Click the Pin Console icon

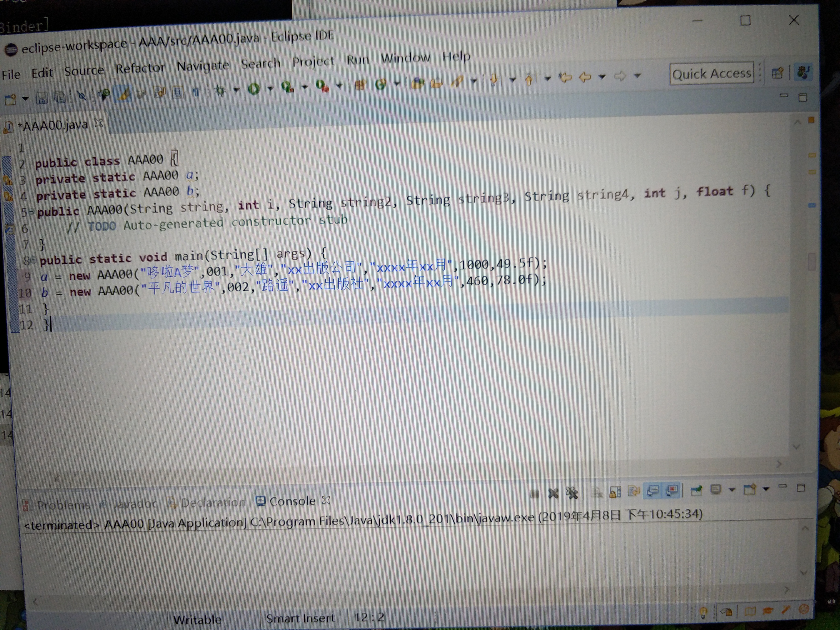click(696, 491)
